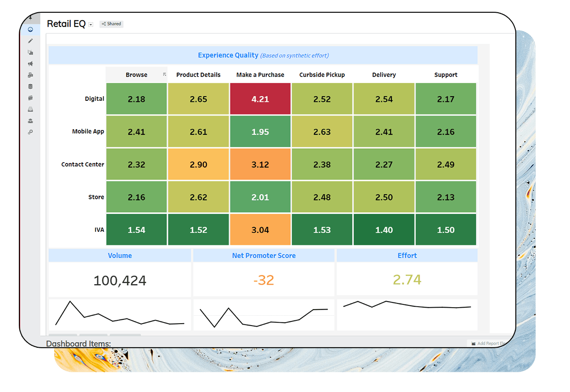Image resolution: width=570 pixels, height=392 pixels.
Task: Open the charts report icon in sidebar
Action: (30, 52)
